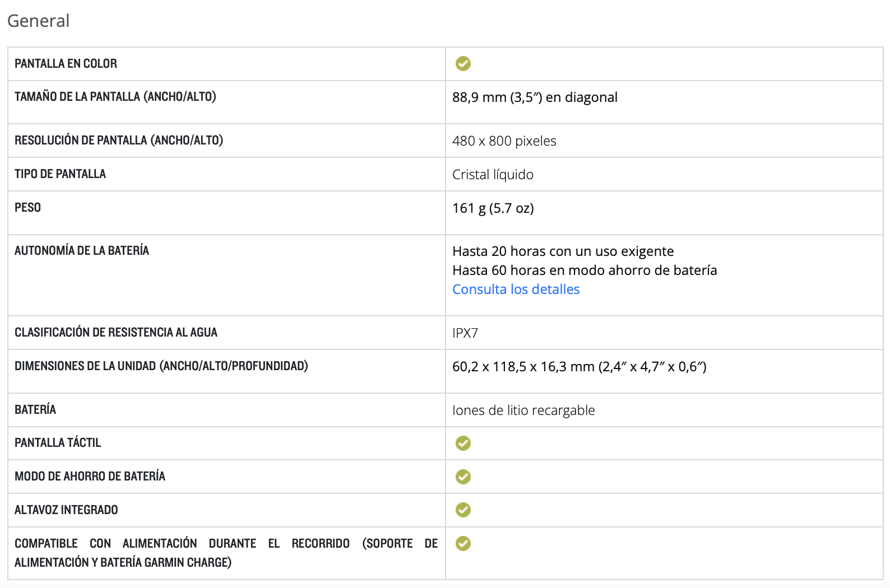890x588 pixels.
Task: Click the 161 g weight value
Action: tap(493, 208)
